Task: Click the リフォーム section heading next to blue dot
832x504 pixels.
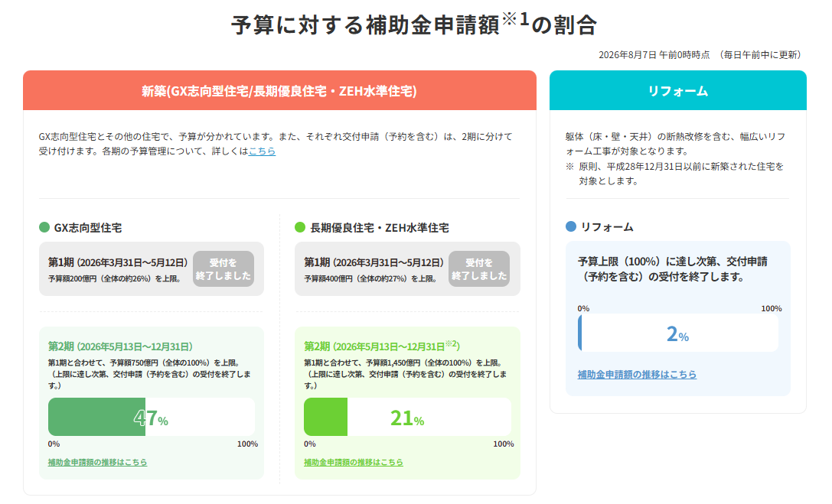Action: point(607,227)
